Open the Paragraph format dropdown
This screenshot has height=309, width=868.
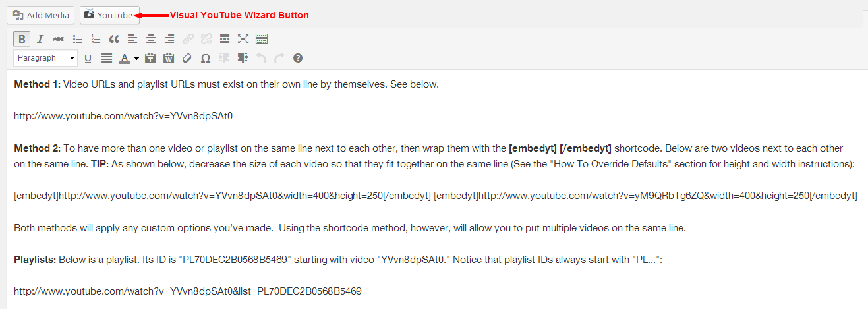[x=45, y=58]
